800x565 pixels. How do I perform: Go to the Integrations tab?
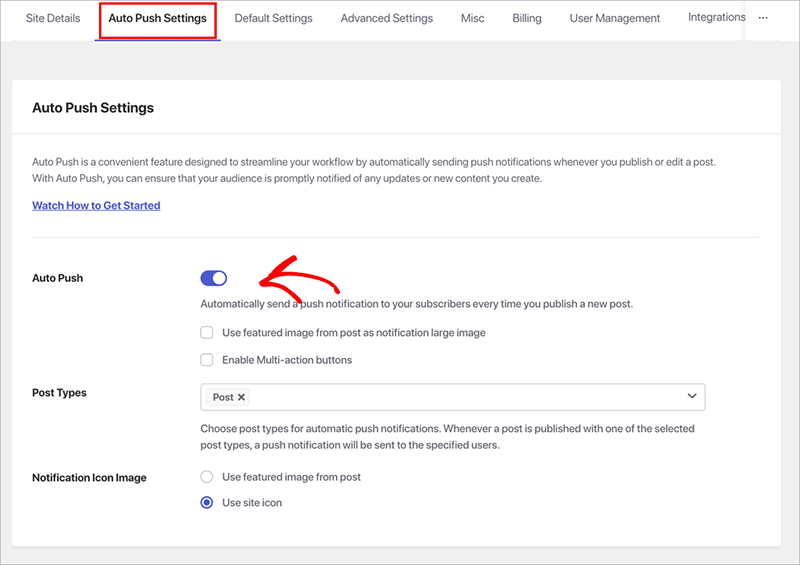point(716,18)
